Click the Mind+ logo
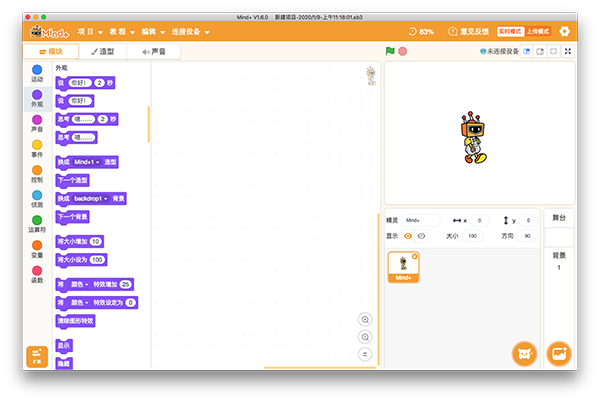 pyautogui.click(x=50, y=32)
